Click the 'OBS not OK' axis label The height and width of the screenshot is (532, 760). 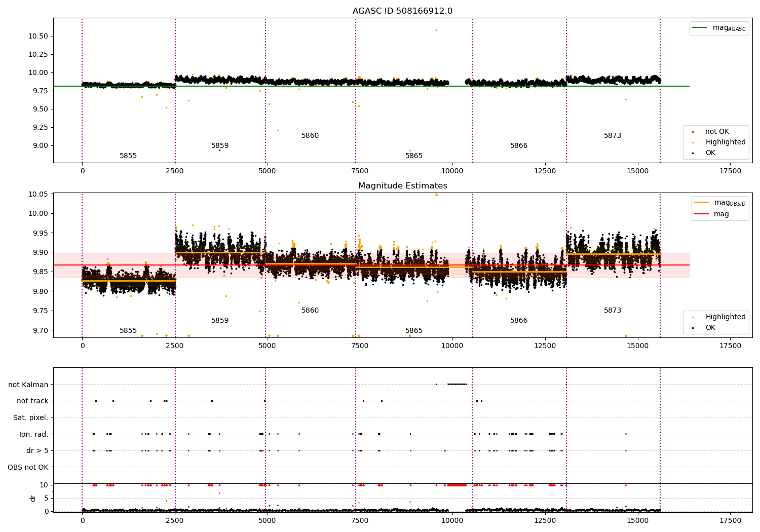(x=28, y=467)
